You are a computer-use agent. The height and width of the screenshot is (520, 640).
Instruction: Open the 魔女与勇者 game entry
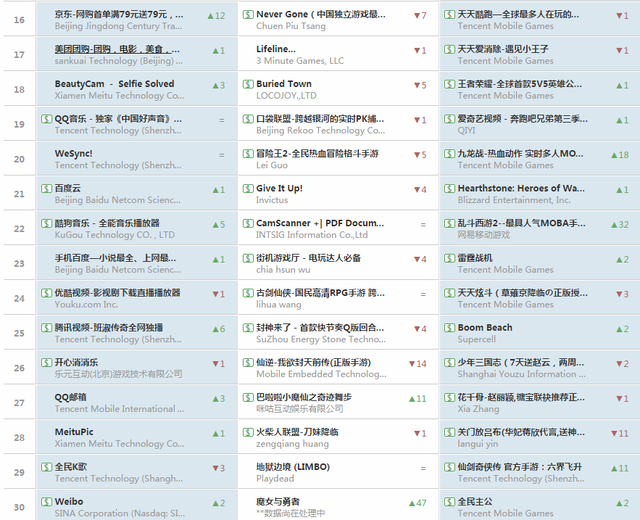tap(278, 502)
